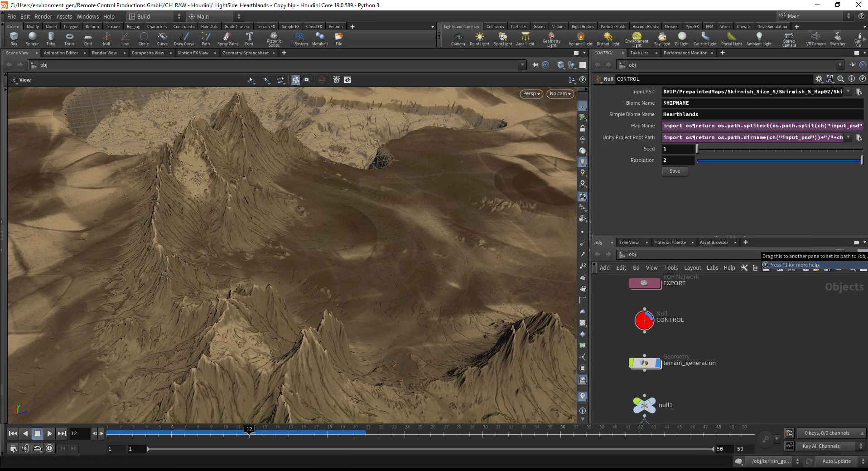Click the Key All Channels button

[x=821, y=446]
